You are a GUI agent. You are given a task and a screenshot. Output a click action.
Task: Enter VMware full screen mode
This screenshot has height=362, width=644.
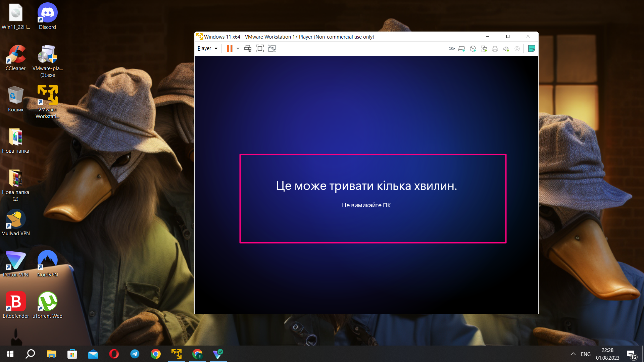[260, 48]
